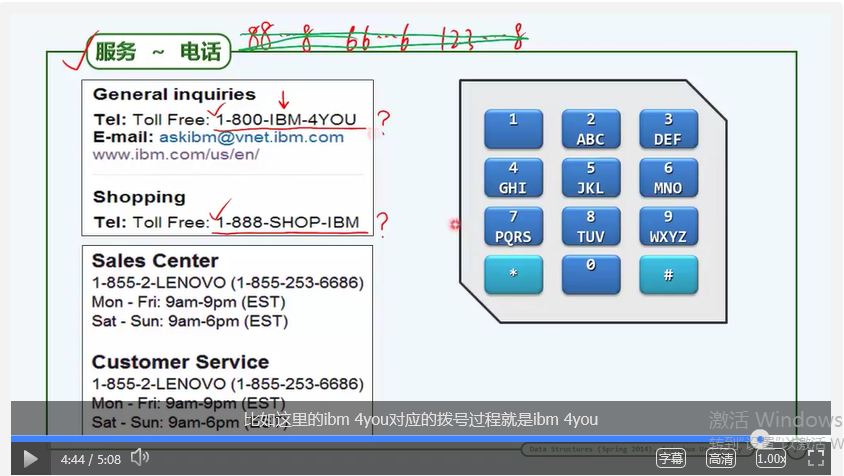
Task: Click keypad key 0
Action: [x=590, y=275]
